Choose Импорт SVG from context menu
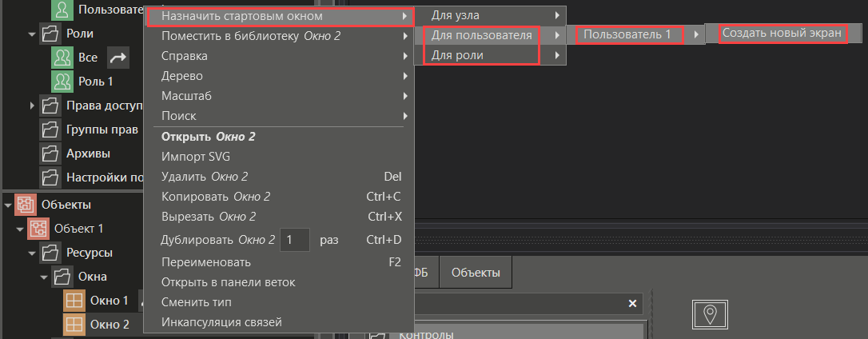Viewport: 868px width, 339px height. tap(196, 157)
